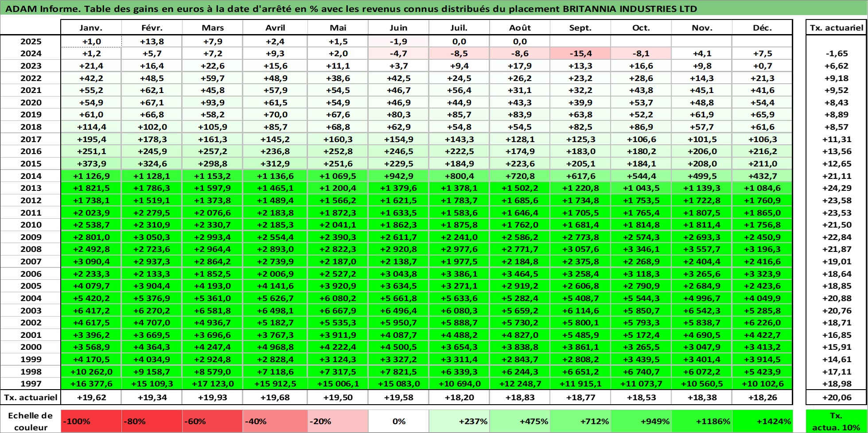Select cell +85,7 for Juil. 2019
Screen dimensions: 868x433
[459, 115]
